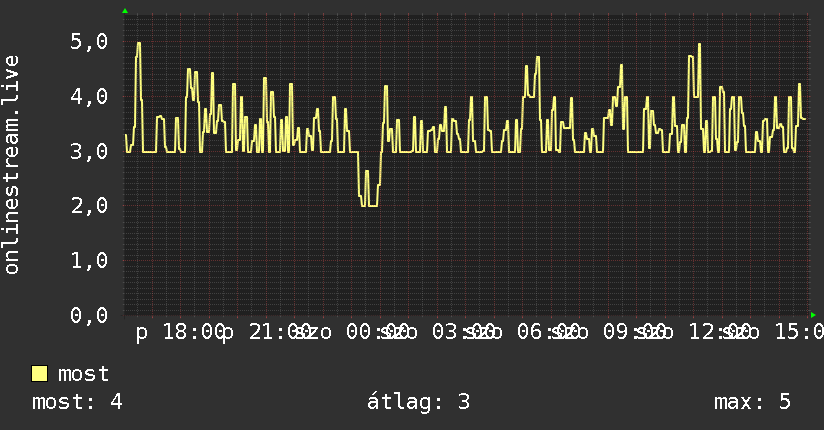
Task: Click the yellow 'most' legend swatch
Action: pos(39,374)
